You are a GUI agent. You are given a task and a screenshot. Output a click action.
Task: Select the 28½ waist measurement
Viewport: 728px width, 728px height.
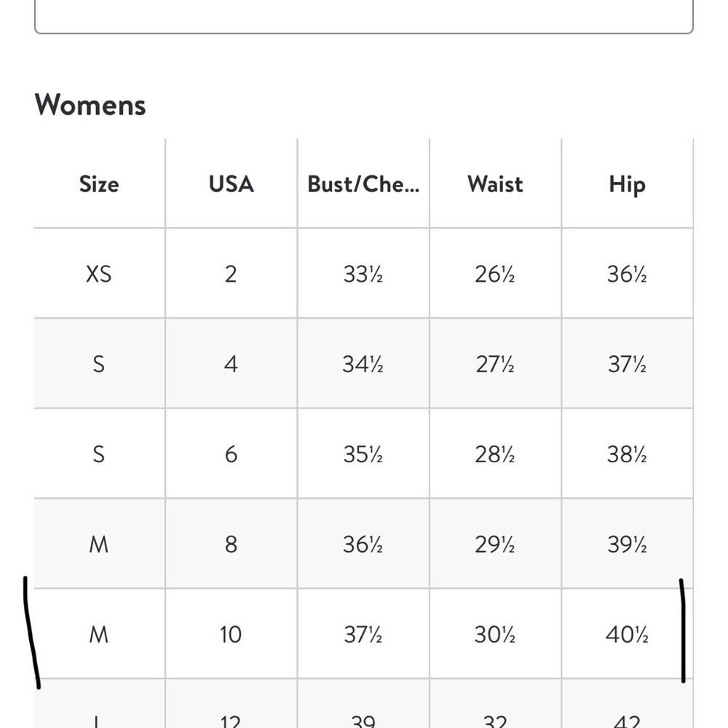pyautogui.click(x=495, y=454)
